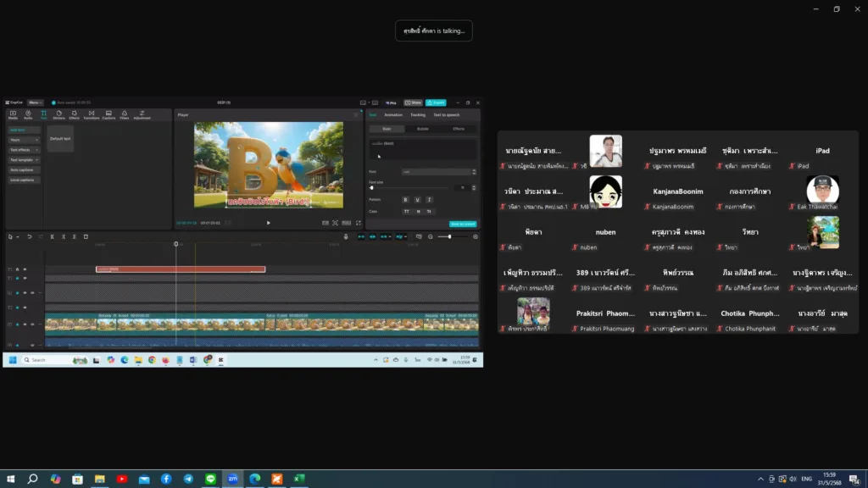Click the Save as preset button
Viewport: 868px width, 488px height.
coord(463,224)
